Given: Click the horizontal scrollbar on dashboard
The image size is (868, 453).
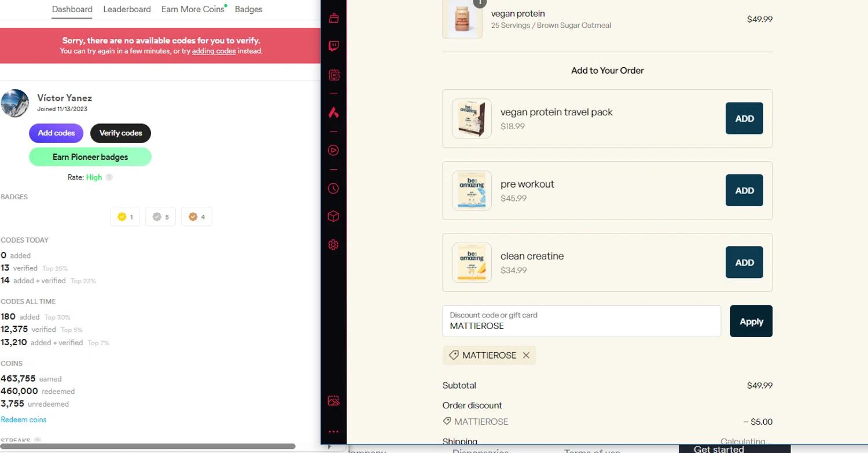Looking at the screenshot, I should point(148,446).
